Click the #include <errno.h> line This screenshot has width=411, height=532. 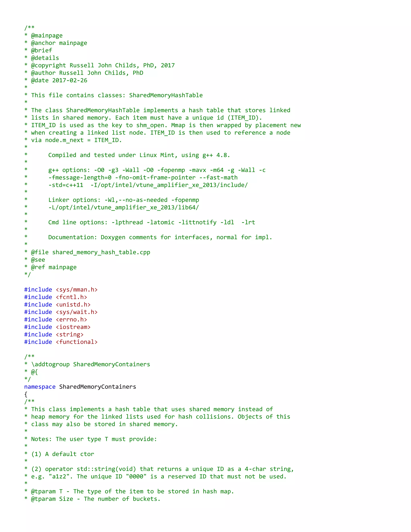tap(56, 320)
